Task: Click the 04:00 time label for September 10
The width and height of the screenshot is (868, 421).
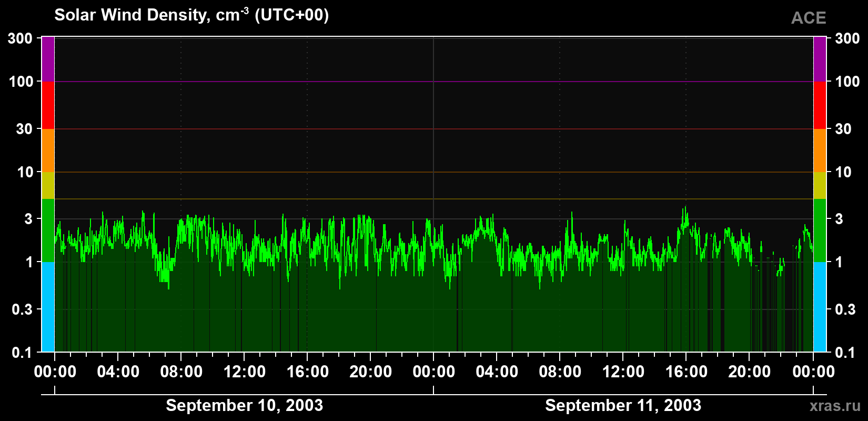Action: (x=118, y=372)
